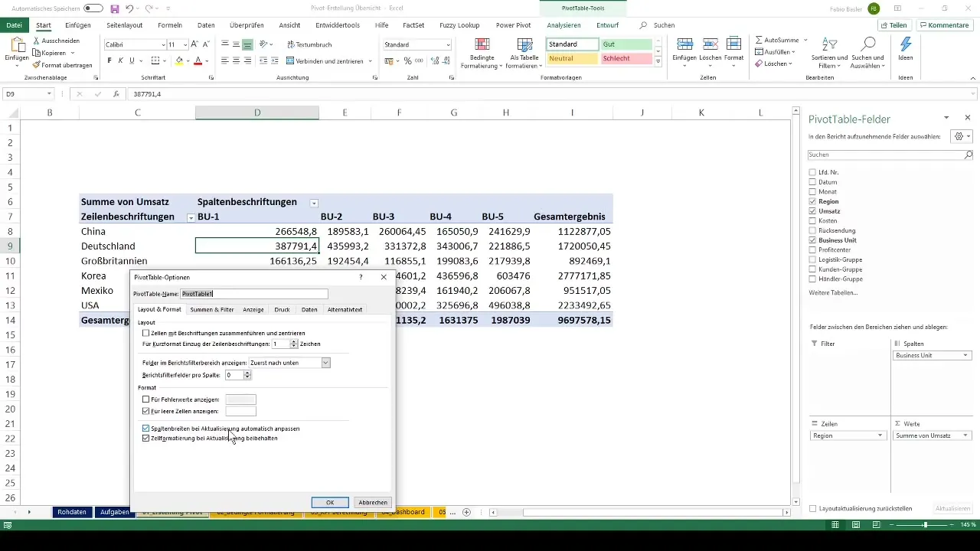Toggle Automatisches Speichern switch
The image size is (980, 551).
click(93, 8)
